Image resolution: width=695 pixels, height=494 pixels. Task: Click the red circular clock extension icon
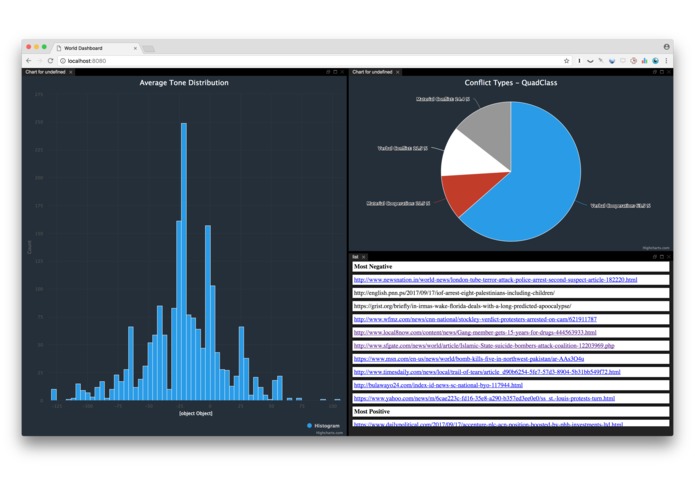pyautogui.click(x=633, y=61)
